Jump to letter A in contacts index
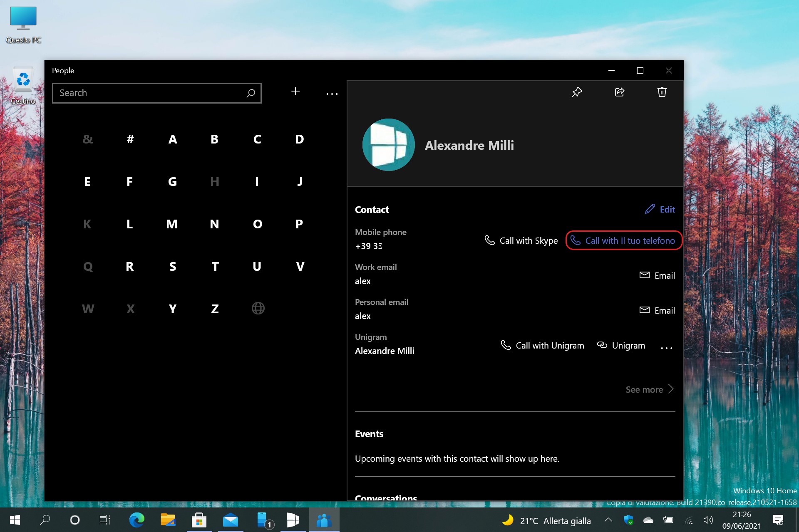 [x=173, y=139]
